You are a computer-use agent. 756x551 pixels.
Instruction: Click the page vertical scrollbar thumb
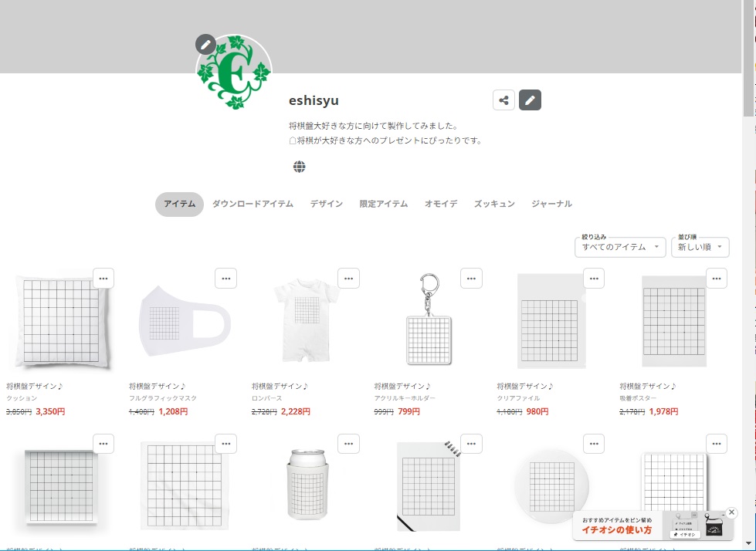coord(749,59)
